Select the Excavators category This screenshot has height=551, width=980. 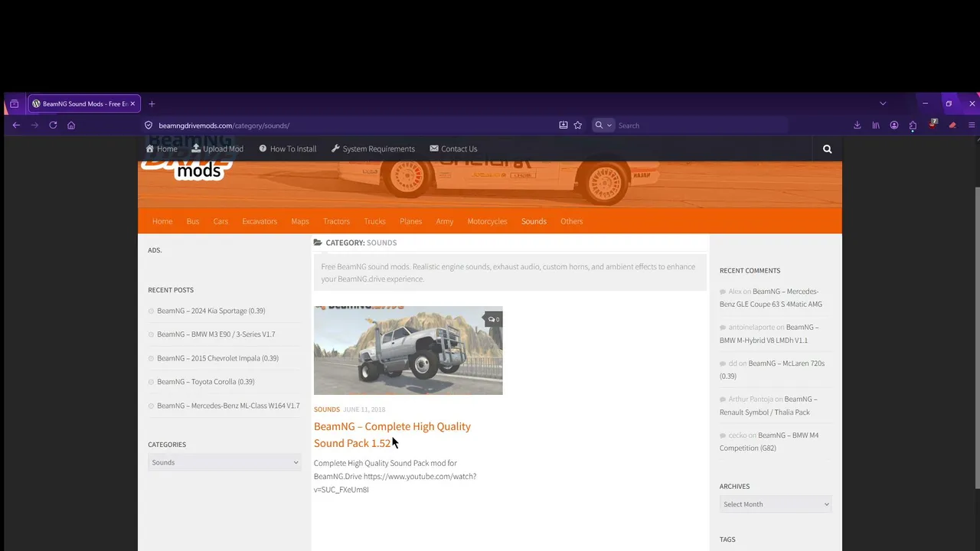(x=260, y=221)
